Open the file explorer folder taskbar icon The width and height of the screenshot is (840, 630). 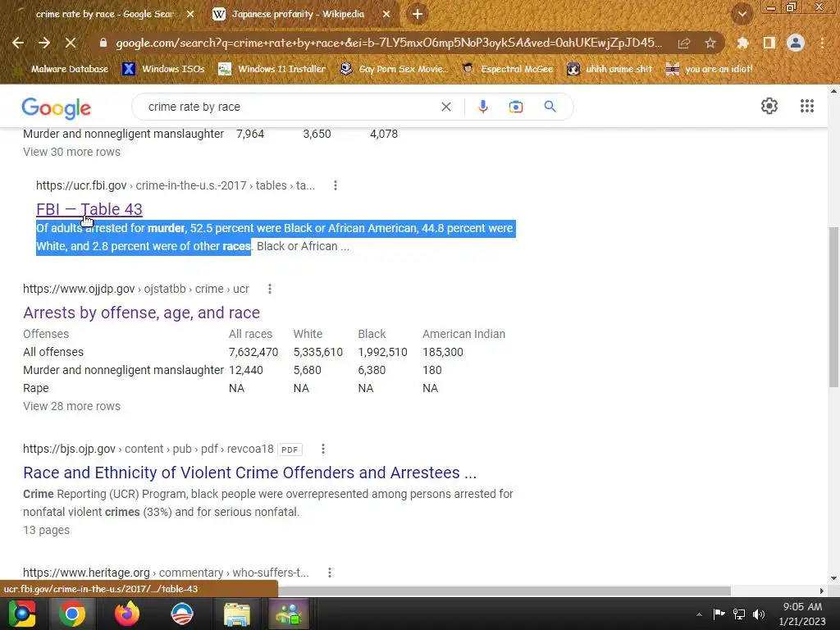coord(236,614)
